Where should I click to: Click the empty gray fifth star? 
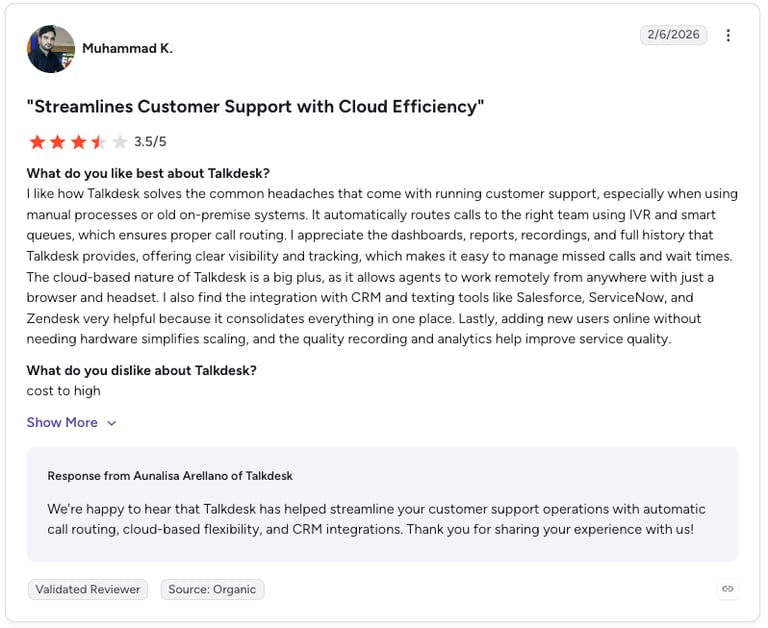(120, 142)
